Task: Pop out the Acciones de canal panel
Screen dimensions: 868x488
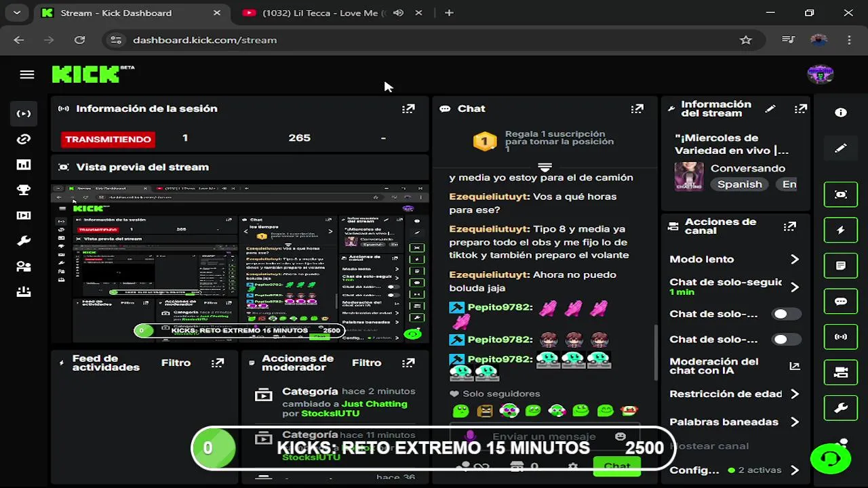Action: point(789,226)
